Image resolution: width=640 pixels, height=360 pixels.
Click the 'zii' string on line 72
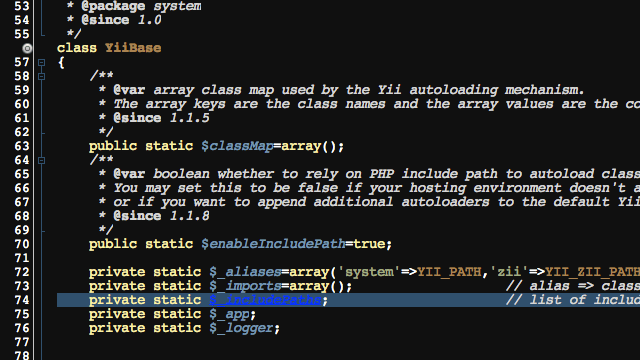tap(509, 272)
